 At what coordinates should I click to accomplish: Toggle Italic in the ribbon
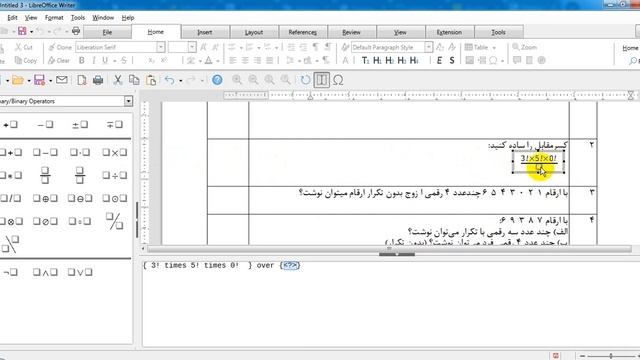[94, 60]
